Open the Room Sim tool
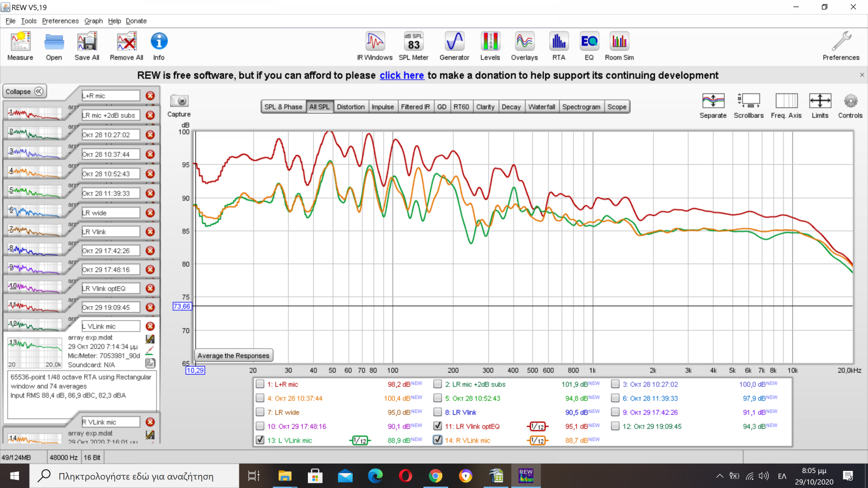 (x=619, y=46)
